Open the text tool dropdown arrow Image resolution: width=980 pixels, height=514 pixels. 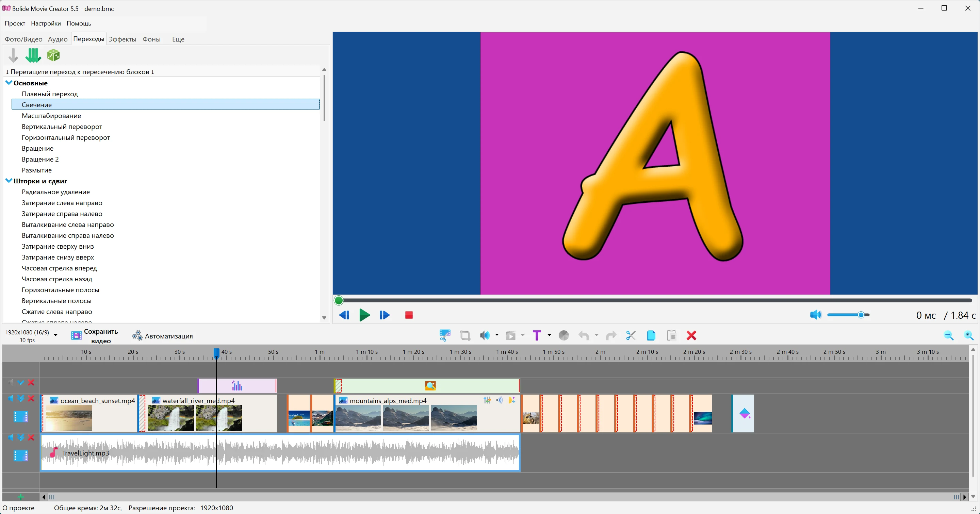[549, 335]
